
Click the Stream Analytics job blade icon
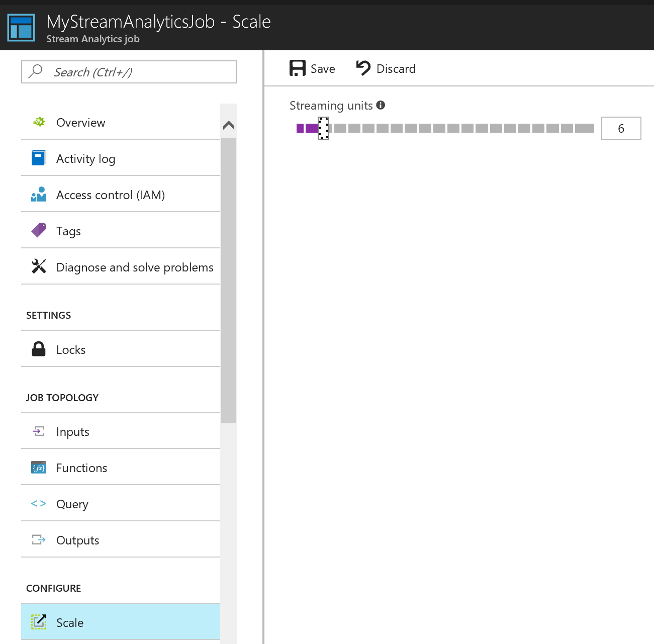click(x=21, y=27)
